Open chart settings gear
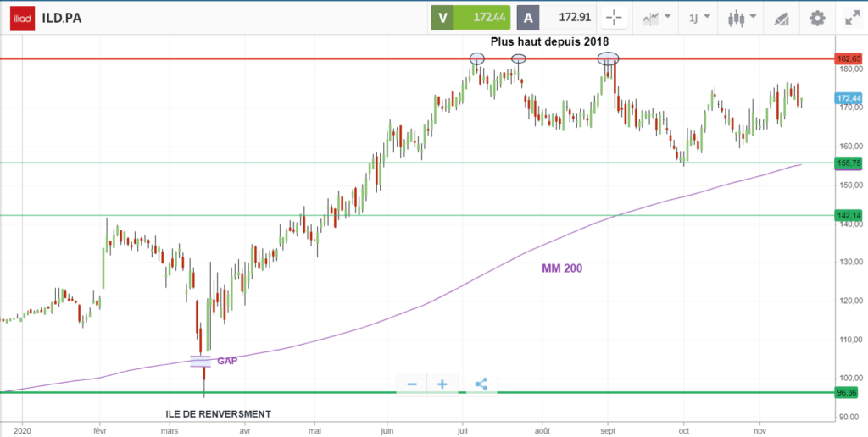Image resolution: width=868 pixels, height=437 pixels. 817,19
